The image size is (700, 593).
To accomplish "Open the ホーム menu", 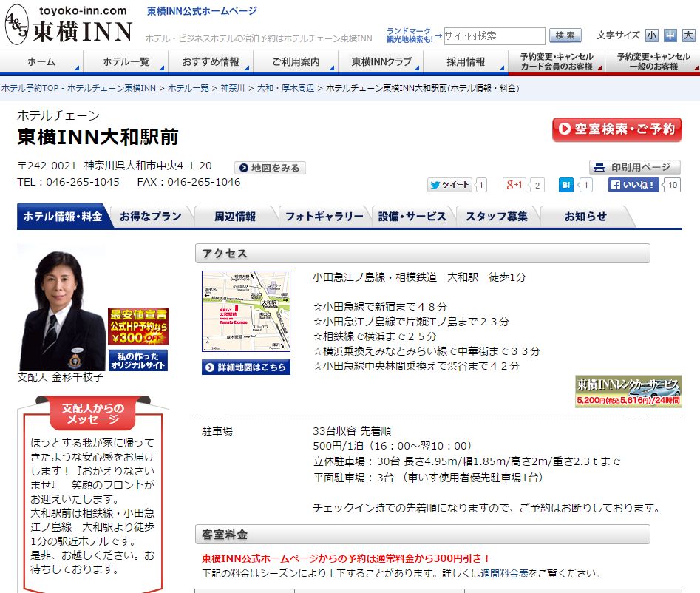I will pos(41,61).
